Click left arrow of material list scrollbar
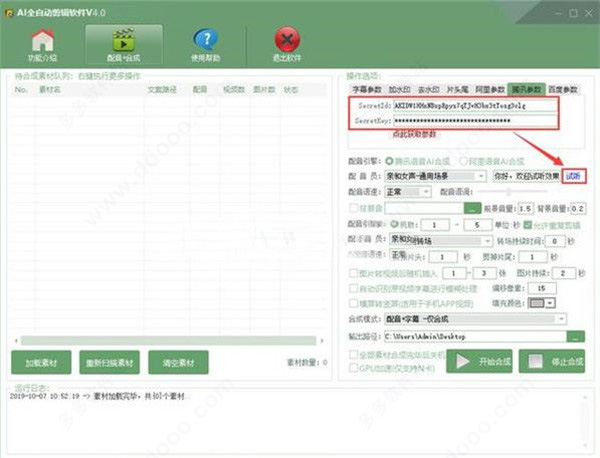The image size is (600, 458). (x=16, y=341)
